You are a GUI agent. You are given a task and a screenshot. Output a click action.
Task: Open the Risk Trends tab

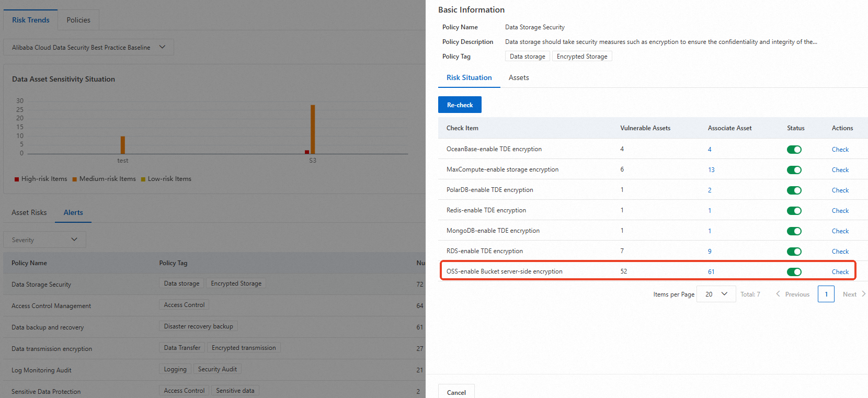pyautogui.click(x=31, y=20)
